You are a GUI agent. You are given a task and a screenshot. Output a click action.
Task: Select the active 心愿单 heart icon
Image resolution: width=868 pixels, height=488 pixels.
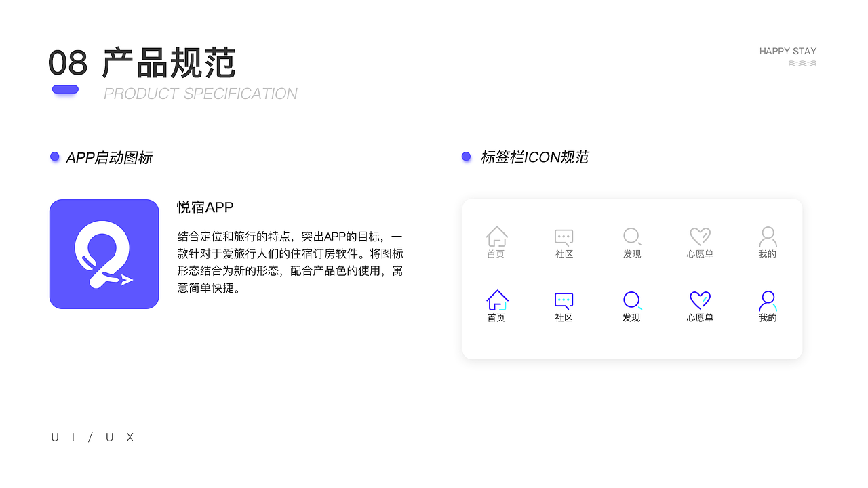[699, 300]
